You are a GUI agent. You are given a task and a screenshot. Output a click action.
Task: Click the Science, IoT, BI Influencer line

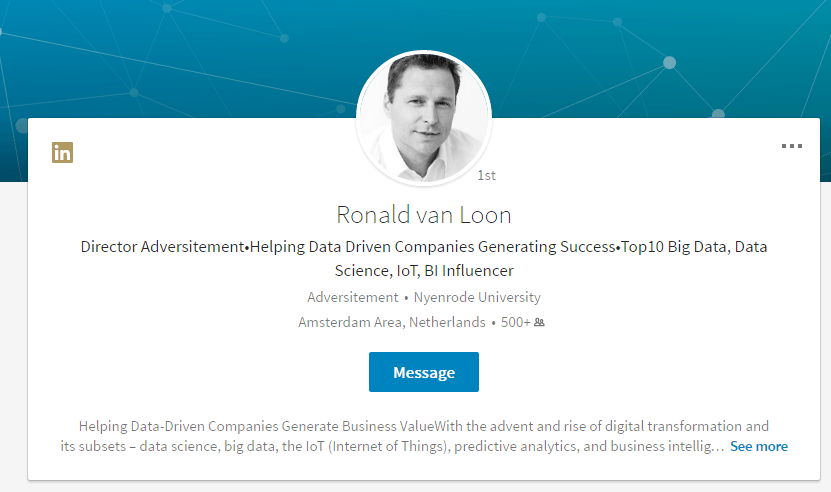click(x=424, y=270)
